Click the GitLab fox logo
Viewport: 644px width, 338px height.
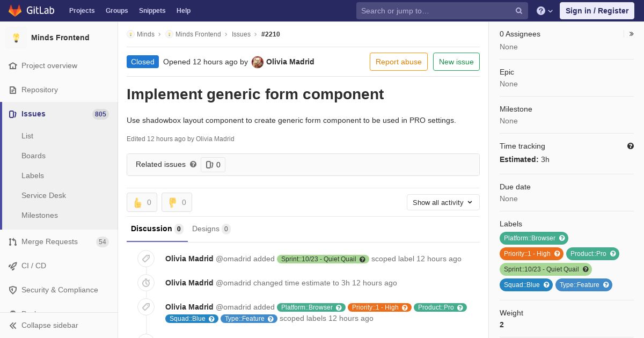coord(15,10)
